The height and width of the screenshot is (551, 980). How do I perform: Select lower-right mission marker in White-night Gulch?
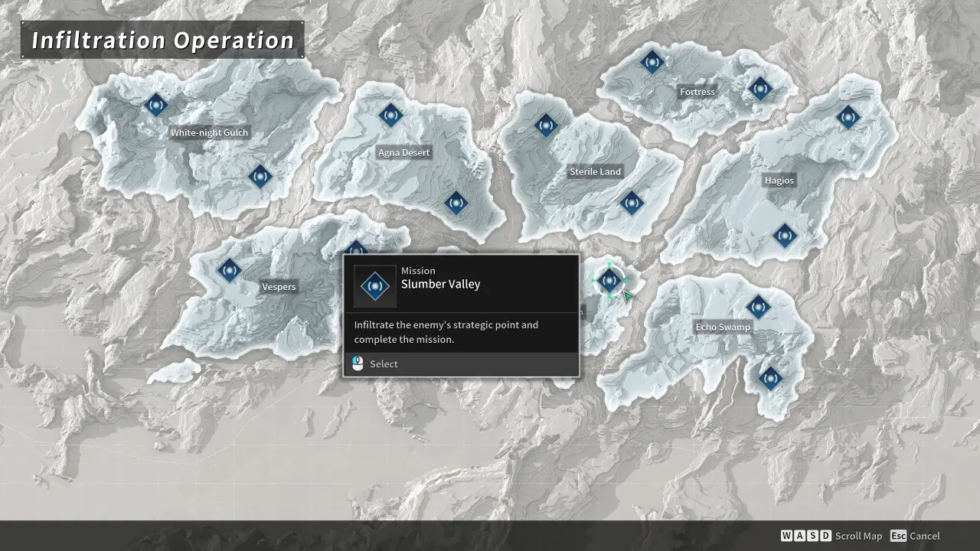coord(260,178)
